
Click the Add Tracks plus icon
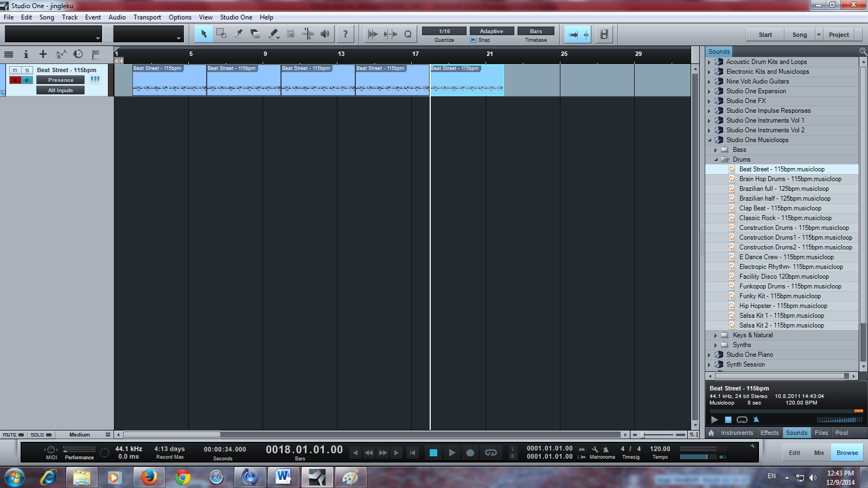[43, 54]
